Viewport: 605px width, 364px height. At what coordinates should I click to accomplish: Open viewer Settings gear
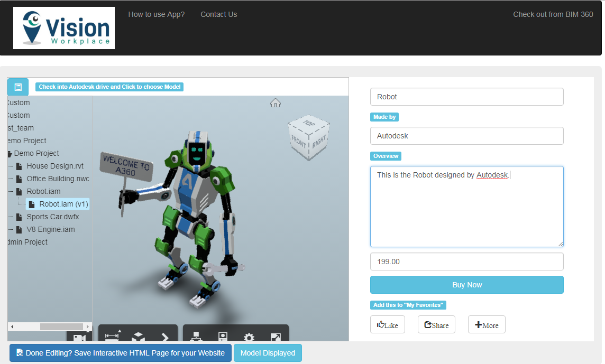(x=249, y=337)
